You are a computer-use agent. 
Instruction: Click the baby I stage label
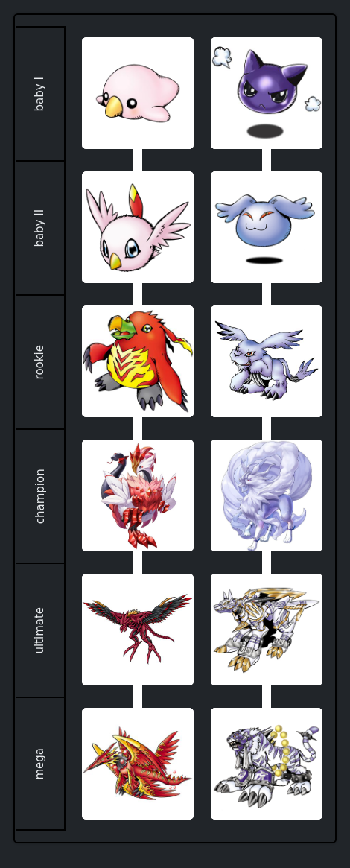coord(39,94)
